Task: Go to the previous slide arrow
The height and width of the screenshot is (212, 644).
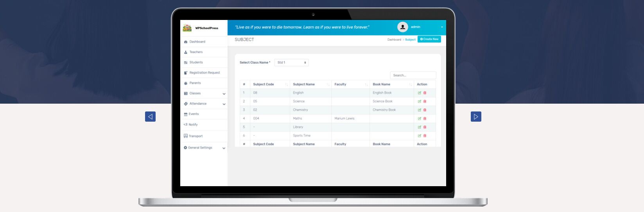Action: 150,117
